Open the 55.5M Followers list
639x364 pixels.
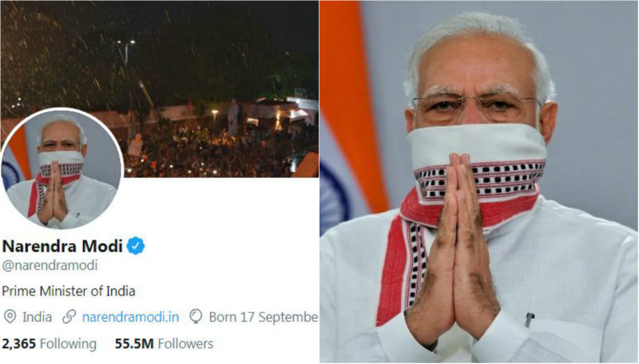click(x=164, y=343)
